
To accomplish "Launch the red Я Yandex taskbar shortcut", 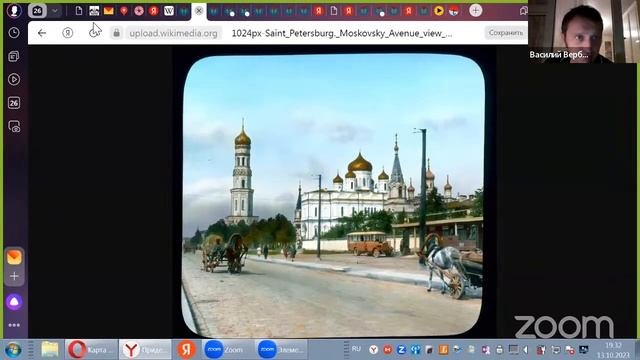I will coord(186,350).
